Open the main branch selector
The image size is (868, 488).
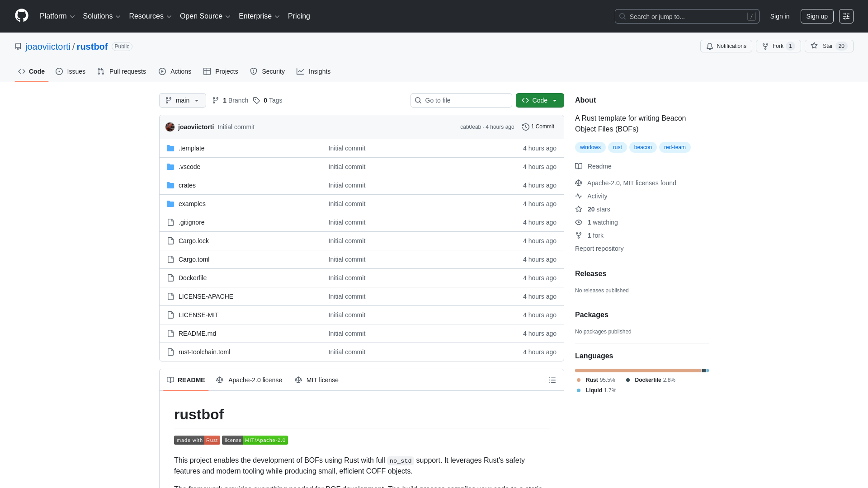click(x=182, y=100)
